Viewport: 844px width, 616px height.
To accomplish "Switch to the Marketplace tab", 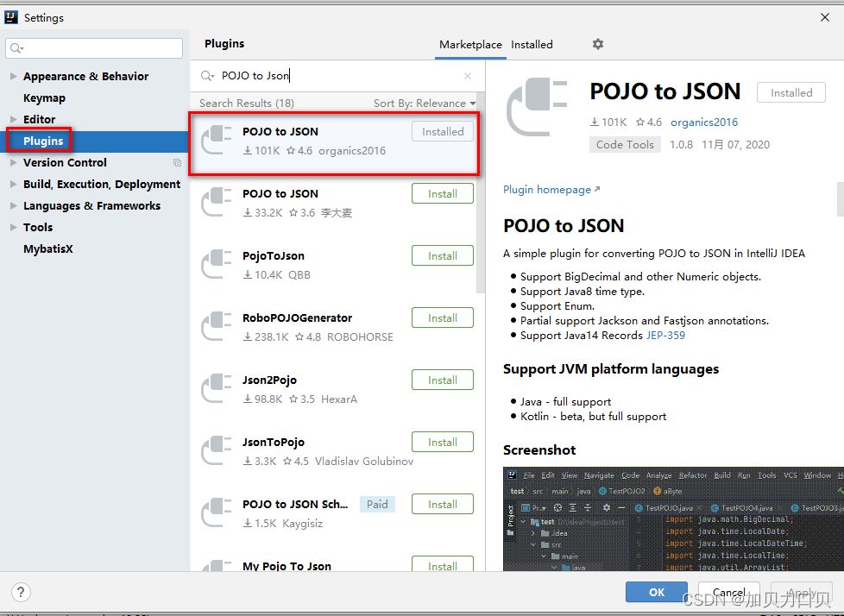I will point(470,45).
